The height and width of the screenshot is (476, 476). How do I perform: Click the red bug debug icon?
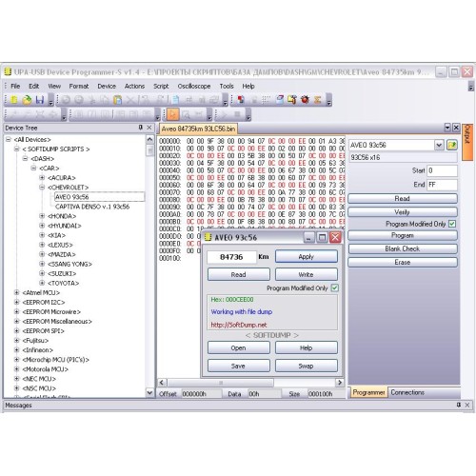(x=305, y=100)
